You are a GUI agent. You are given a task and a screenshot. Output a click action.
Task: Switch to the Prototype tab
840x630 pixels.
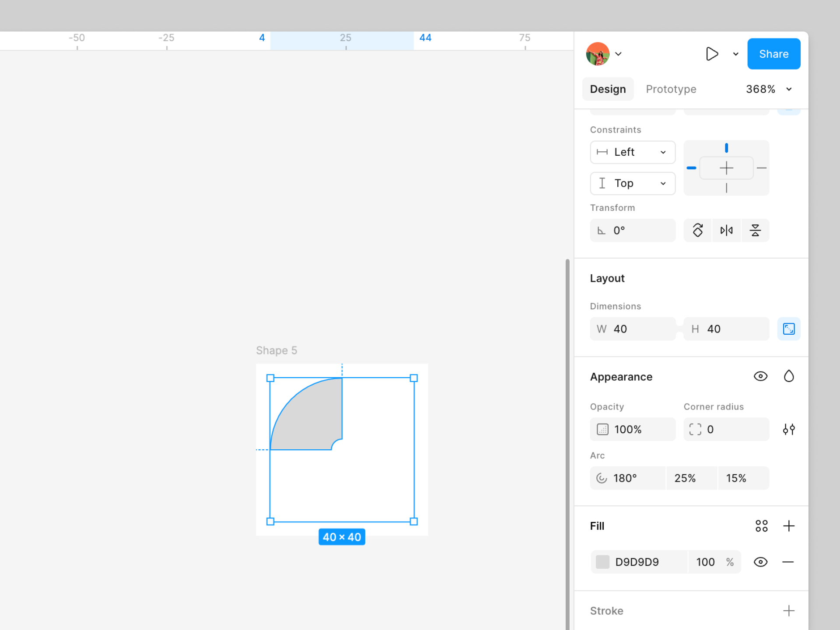pyautogui.click(x=671, y=89)
